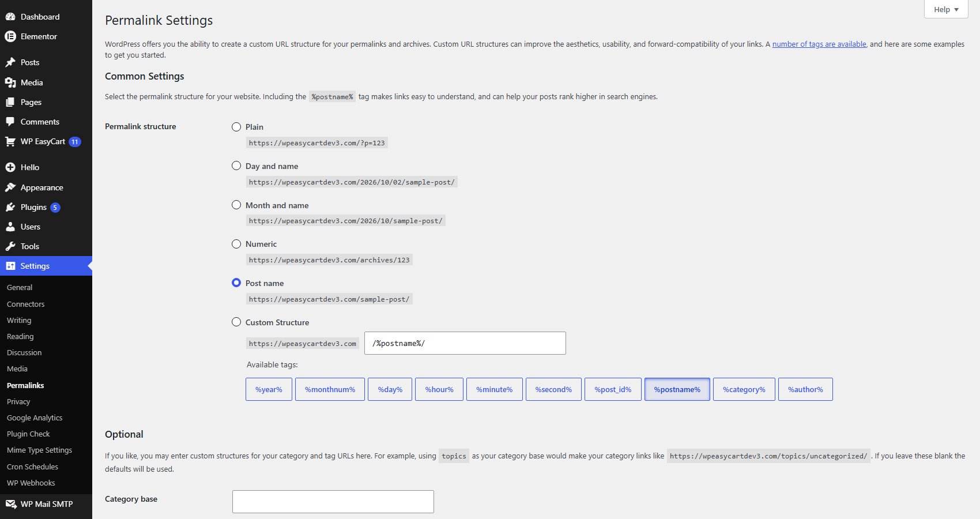The height and width of the screenshot is (519, 980).
Task: Click the Media icon beside Posts section
Action: [10, 82]
